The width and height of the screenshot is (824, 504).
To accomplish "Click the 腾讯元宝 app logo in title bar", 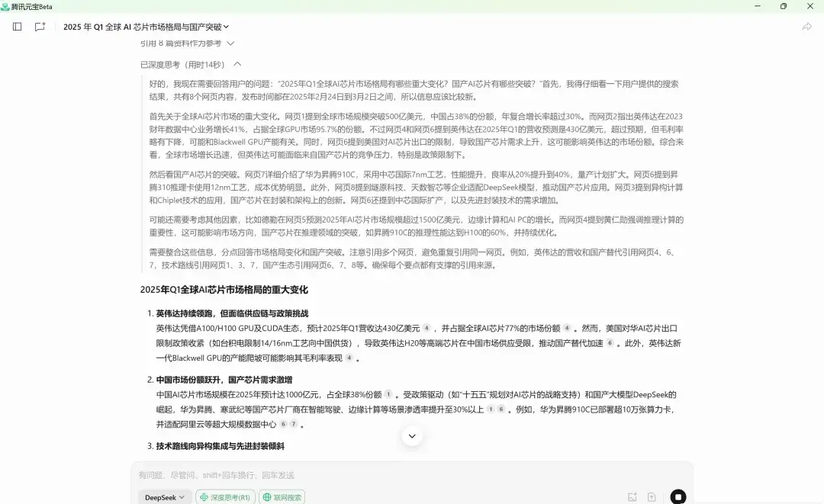I will (5, 6).
